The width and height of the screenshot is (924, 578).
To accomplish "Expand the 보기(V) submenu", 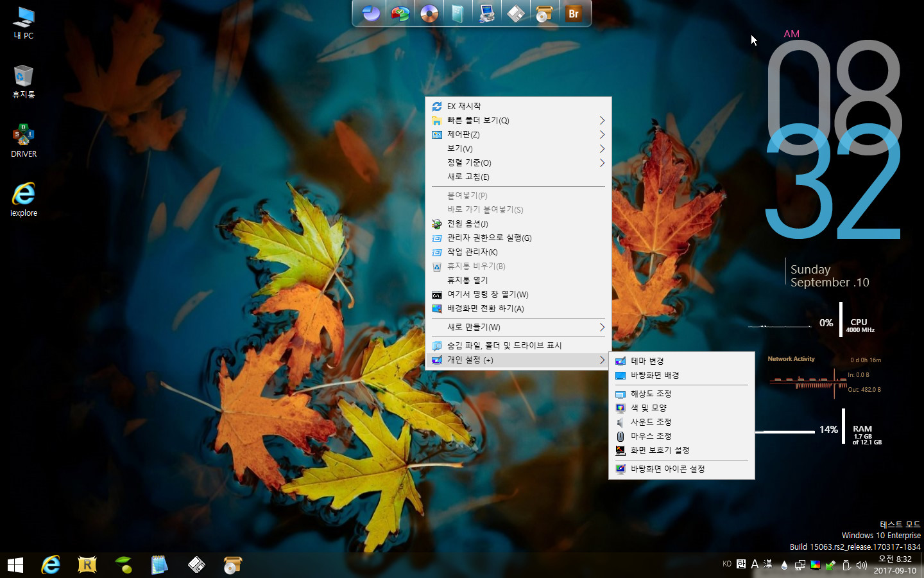I will (518, 148).
